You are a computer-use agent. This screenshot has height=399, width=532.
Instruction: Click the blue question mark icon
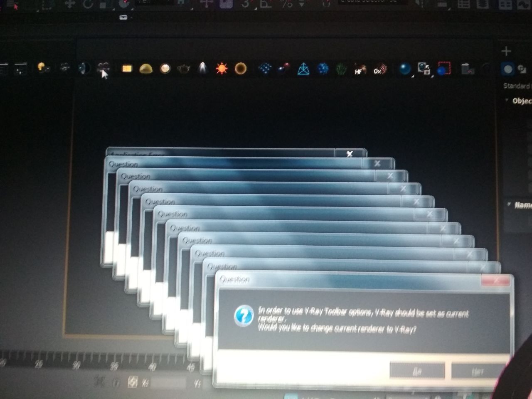click(244, 316)
